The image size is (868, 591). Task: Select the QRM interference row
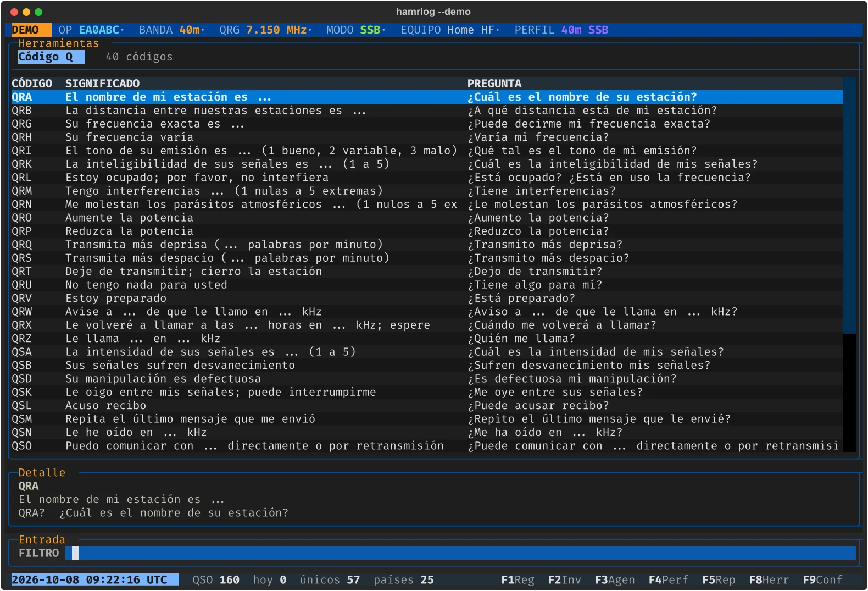coord(427,191)
